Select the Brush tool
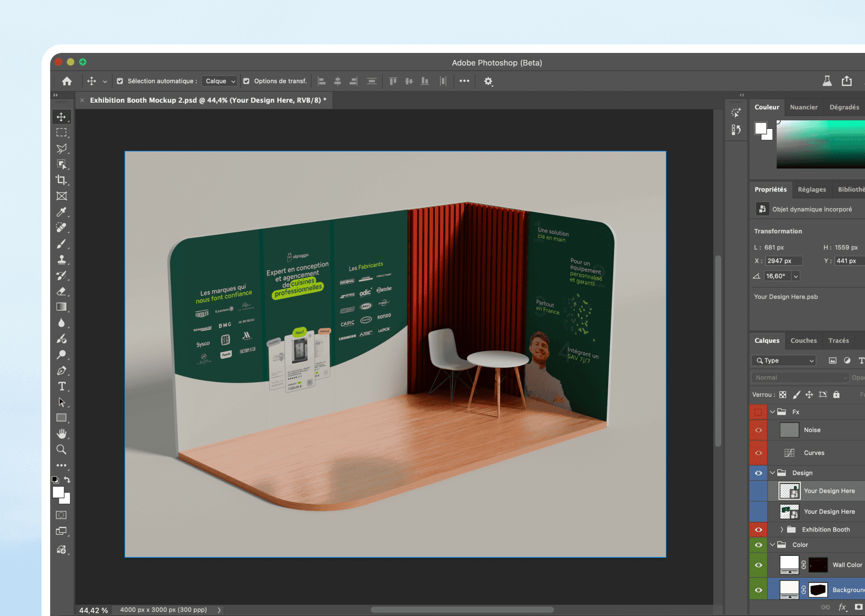Screen dimensions: 865x616 pyautogui.click(x=61, y=244)
